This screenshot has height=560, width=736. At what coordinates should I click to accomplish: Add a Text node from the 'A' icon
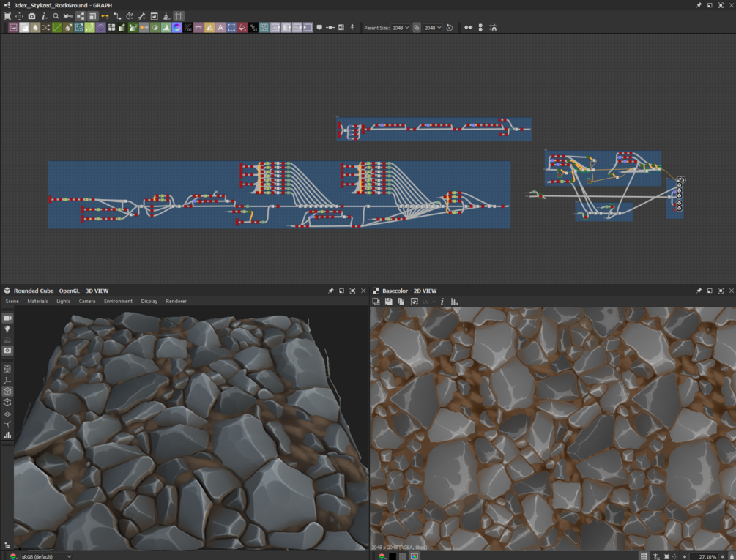tap(220, 28)
